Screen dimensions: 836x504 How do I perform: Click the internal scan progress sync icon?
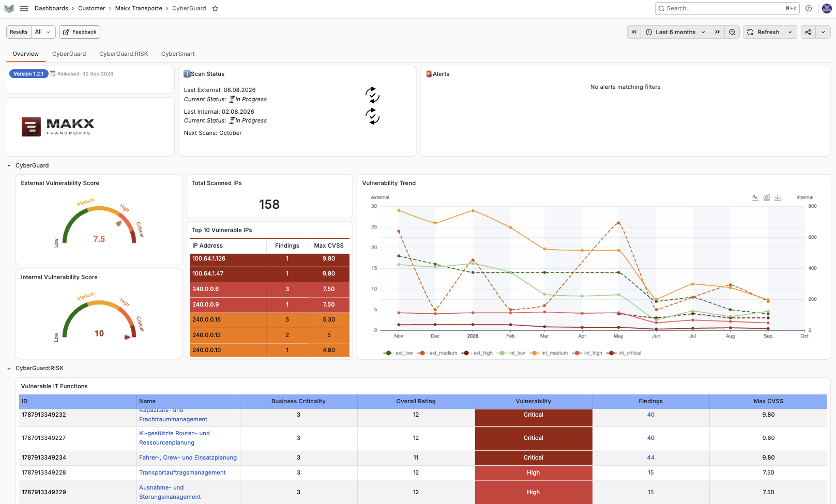pos(372,116)
